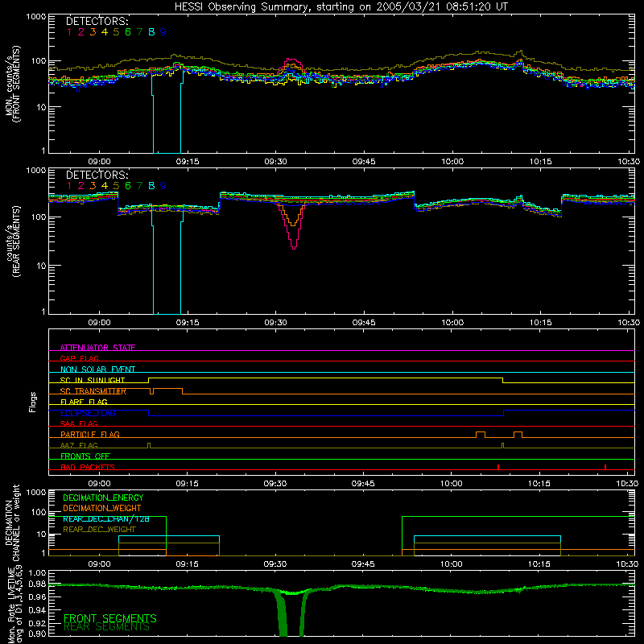Click detector number 6 in the rear segments legend
644x644 pixels.
(128, 186)
